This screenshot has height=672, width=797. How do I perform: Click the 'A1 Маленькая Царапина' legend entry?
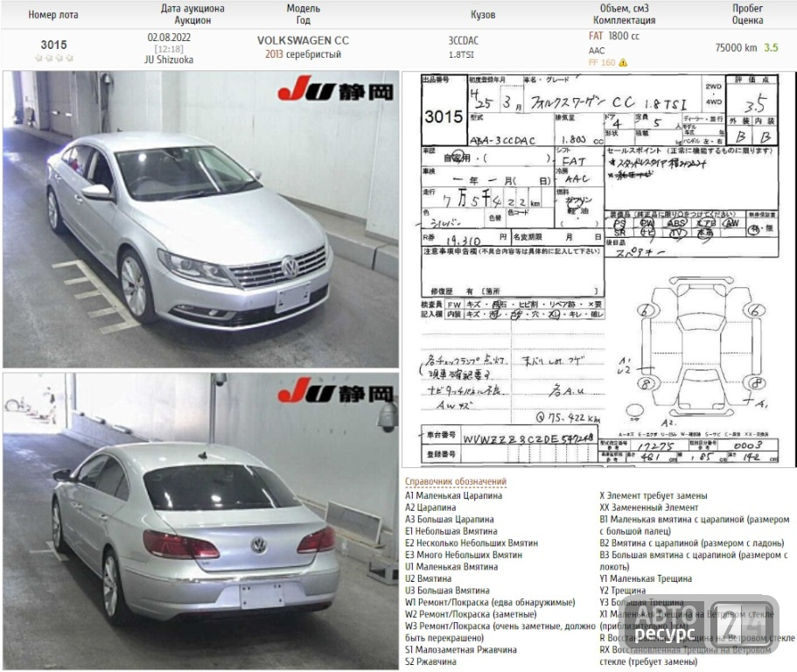(453, 495)
